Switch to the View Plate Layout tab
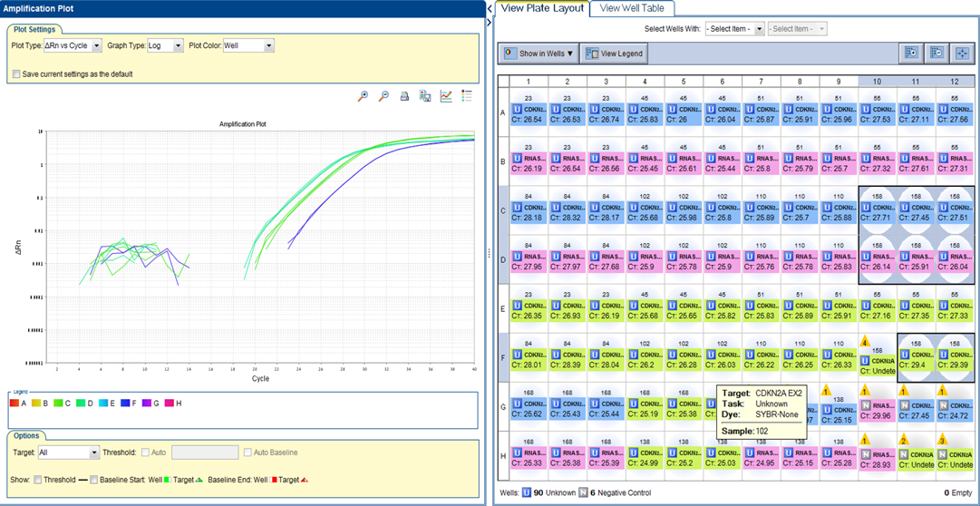Screen dimensions: 980x506 point(542,8)
